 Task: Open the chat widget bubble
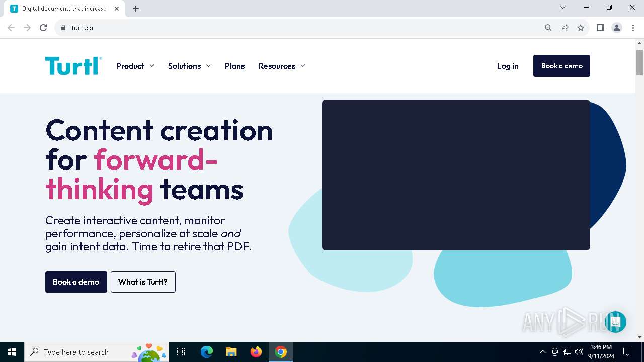coord(615,322)
